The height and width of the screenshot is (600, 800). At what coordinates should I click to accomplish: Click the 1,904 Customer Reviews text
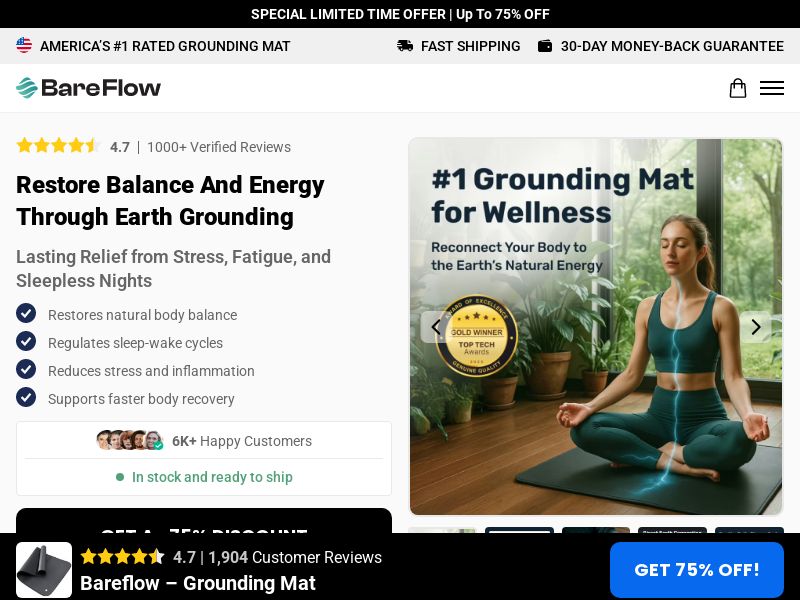point(295,557)
